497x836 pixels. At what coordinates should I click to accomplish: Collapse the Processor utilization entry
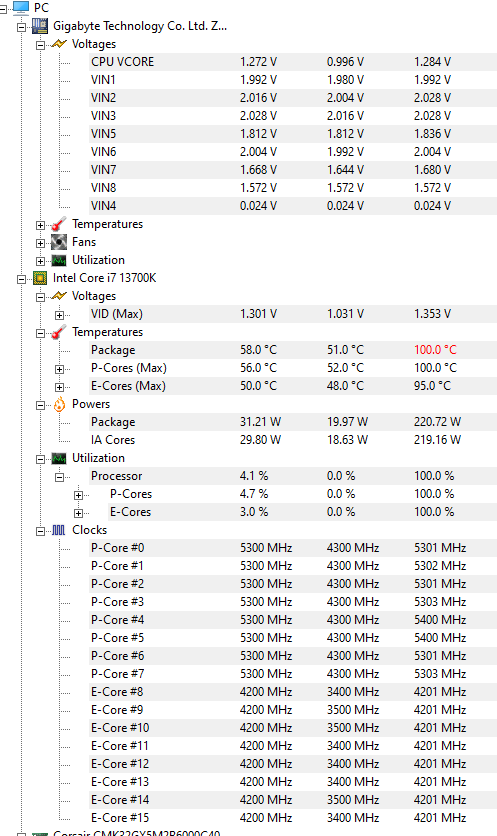tap(60, 477)
